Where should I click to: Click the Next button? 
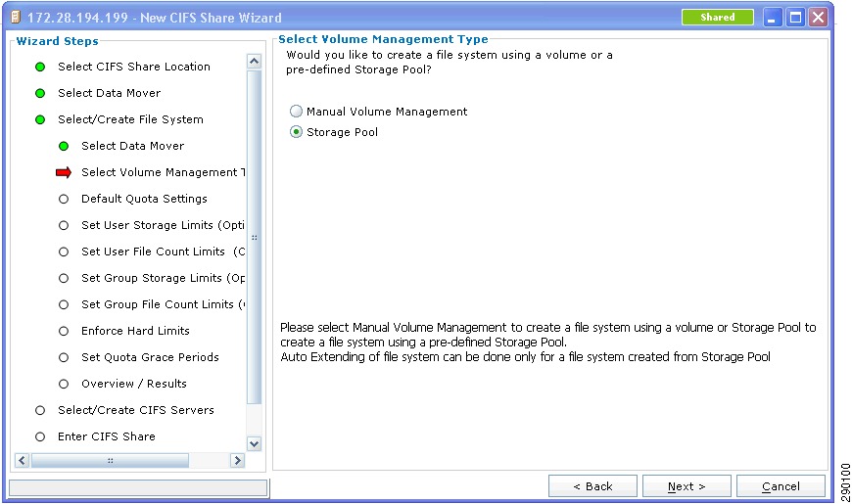click(686, 486)
